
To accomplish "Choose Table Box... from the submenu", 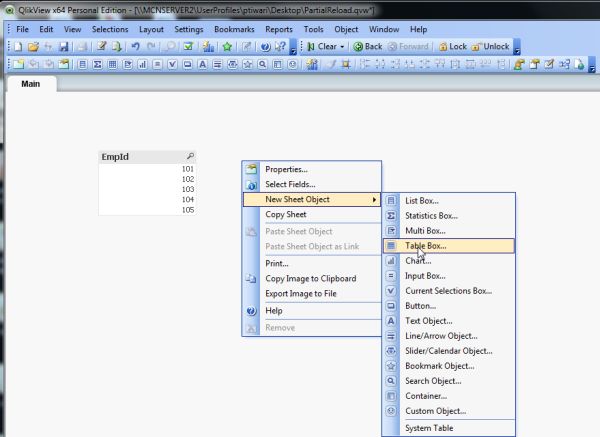I will point(449,246).
